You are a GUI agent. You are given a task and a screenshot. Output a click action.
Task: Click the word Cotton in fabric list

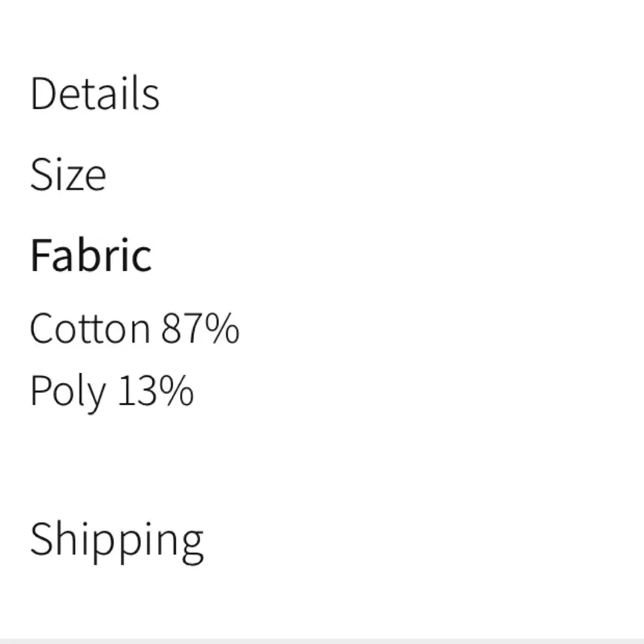coord(90,328)
